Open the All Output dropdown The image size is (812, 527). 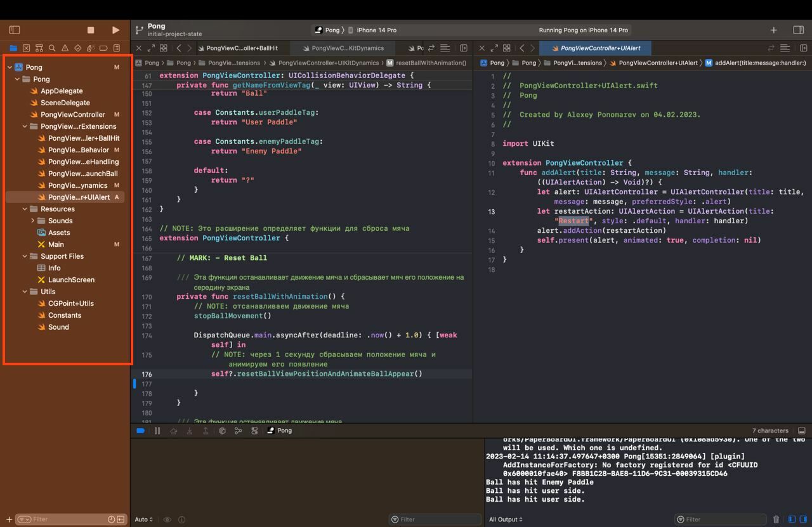pyautogui.click(x=505, y=519)
